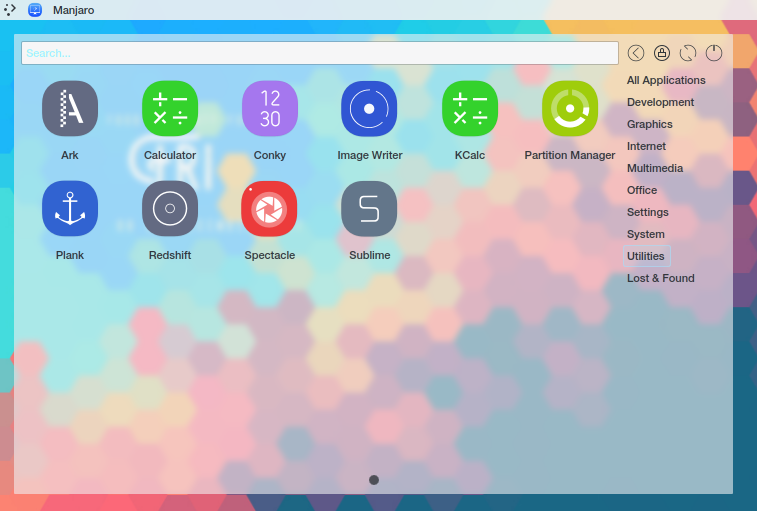
Task: Open Spectacle screenshot tool
Action: (269, 209)
